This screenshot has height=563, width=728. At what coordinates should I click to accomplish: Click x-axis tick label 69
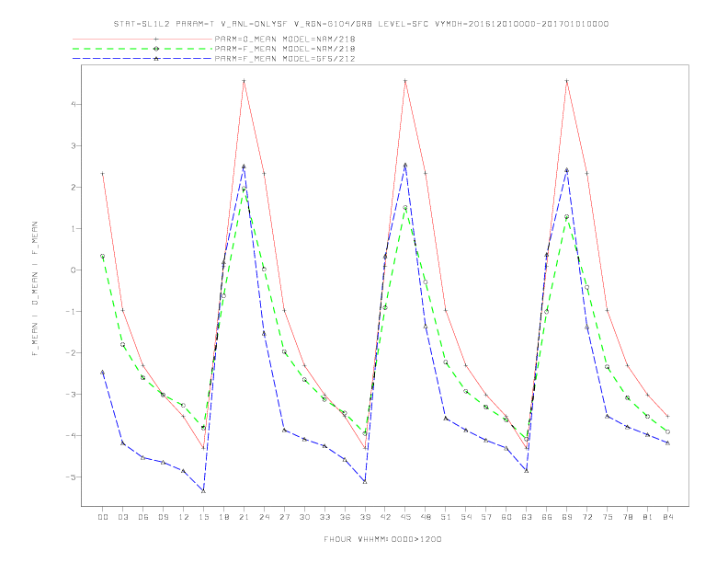pyautogui.click(x=567, y=517)
